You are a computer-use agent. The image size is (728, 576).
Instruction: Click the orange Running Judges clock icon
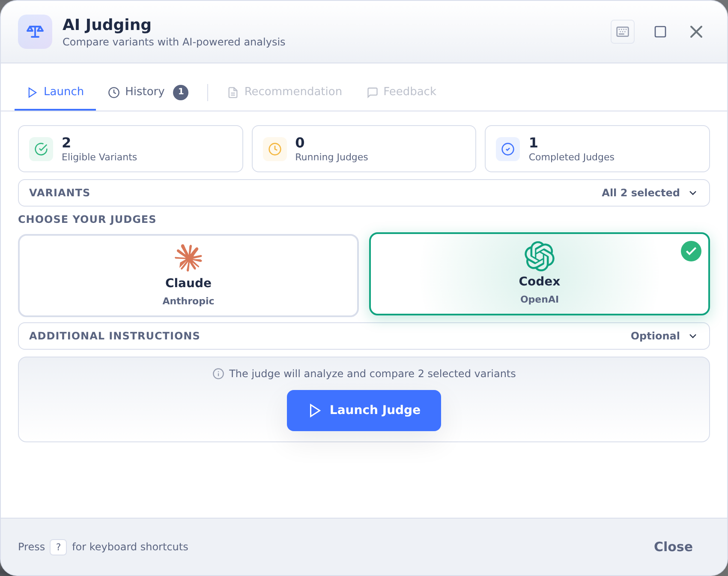pyautogui.click(x=275, y=149)
